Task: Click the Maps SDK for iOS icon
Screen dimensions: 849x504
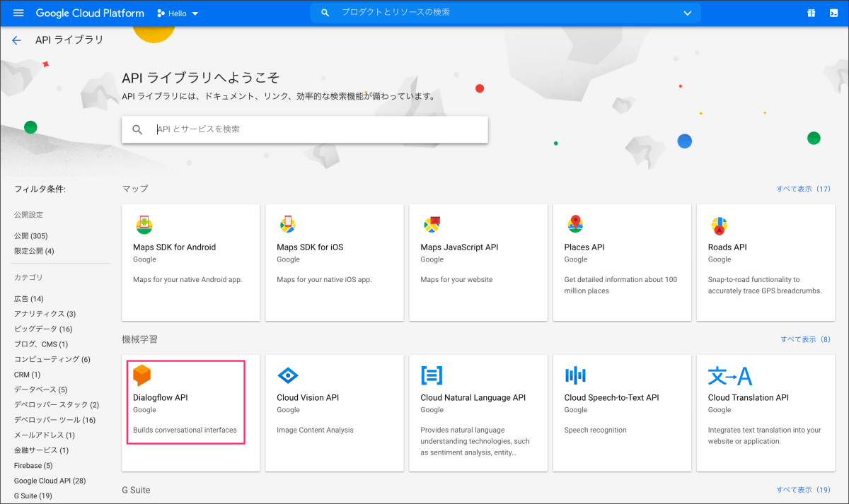Action: tap(287, 225)
